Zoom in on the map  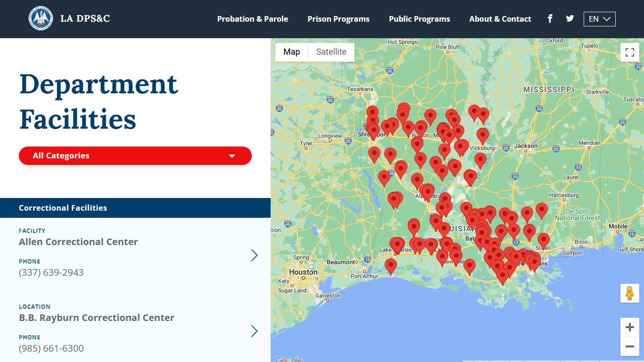coord(630,327)
